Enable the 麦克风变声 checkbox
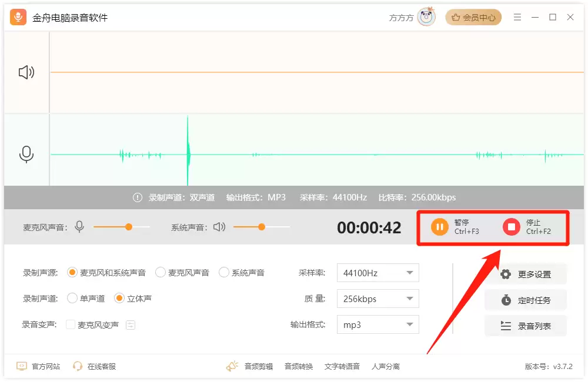The width and height of the screenshot is (588, 382). (70, 324)
